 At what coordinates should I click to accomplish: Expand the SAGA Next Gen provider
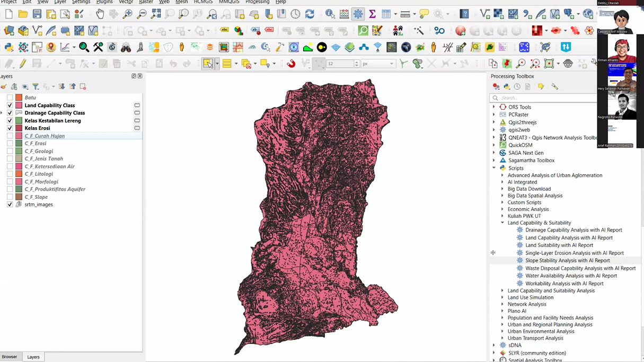click(x=494, y=153)
